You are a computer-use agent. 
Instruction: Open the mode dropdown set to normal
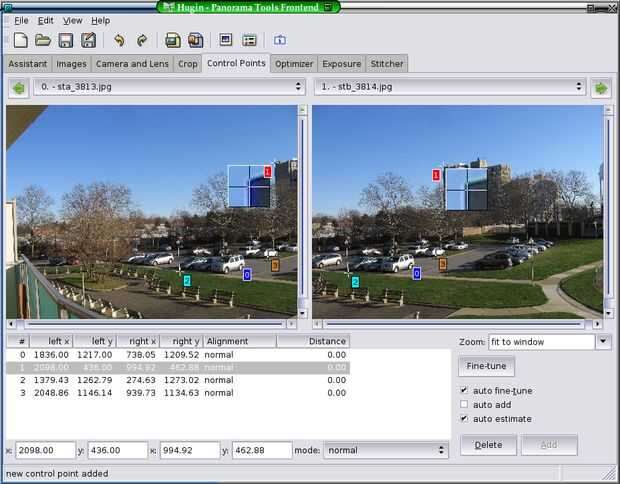386,450
